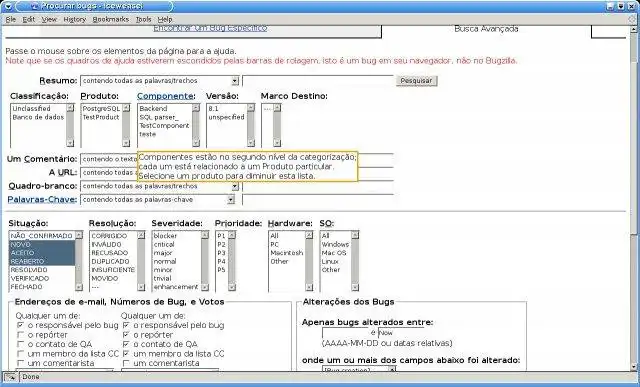The width and height of the screenshot is (640, 387).
Task: Select Macintosh in Hardware list
Action: tap(287, 253)
